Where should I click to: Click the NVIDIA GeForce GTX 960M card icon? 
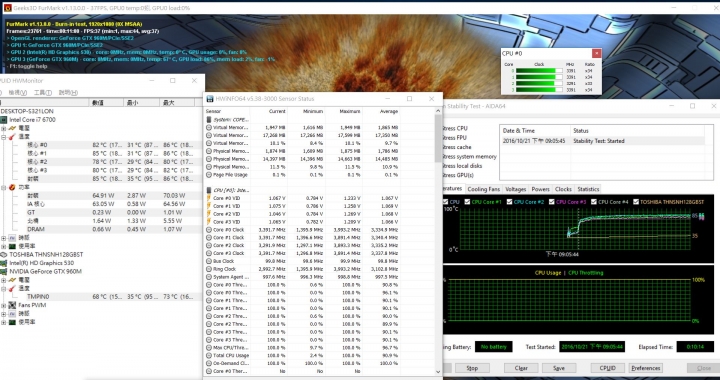tap(5, 271)
